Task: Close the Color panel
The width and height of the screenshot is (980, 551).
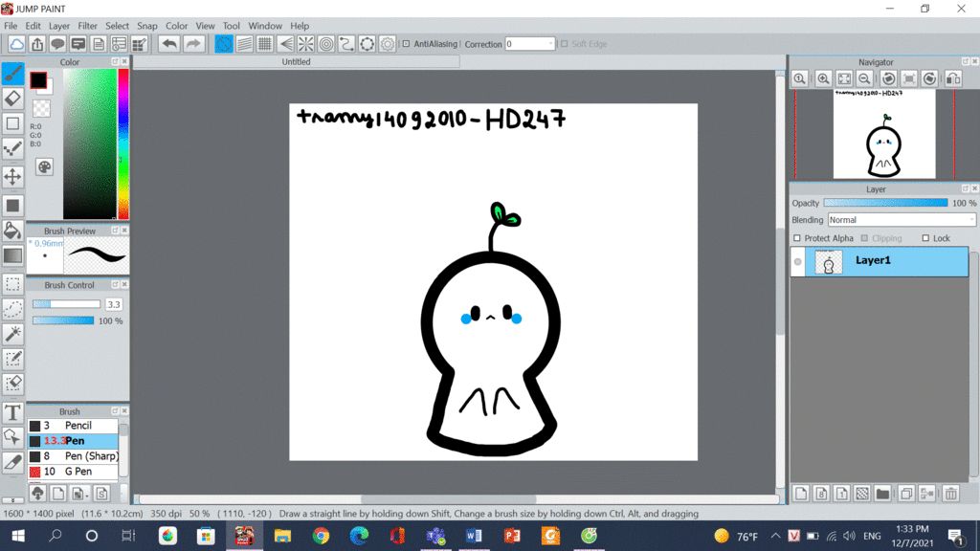Action: coord(124,62)
